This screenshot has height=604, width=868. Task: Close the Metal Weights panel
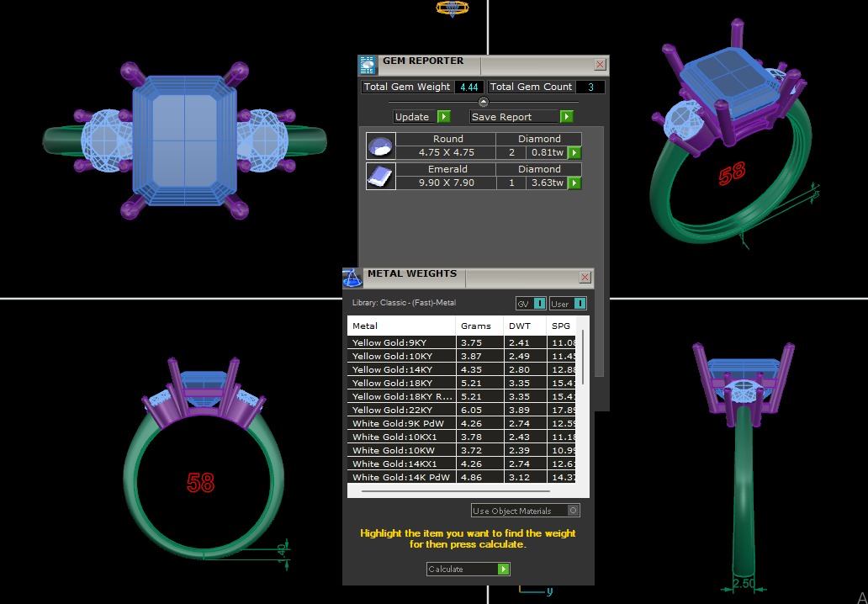(585, 278)
